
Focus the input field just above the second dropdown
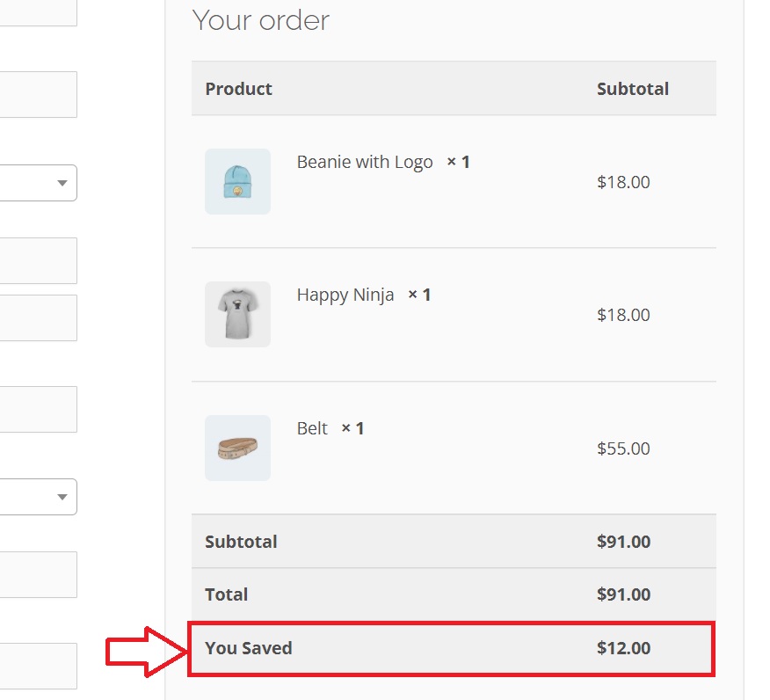click(39, 409)
